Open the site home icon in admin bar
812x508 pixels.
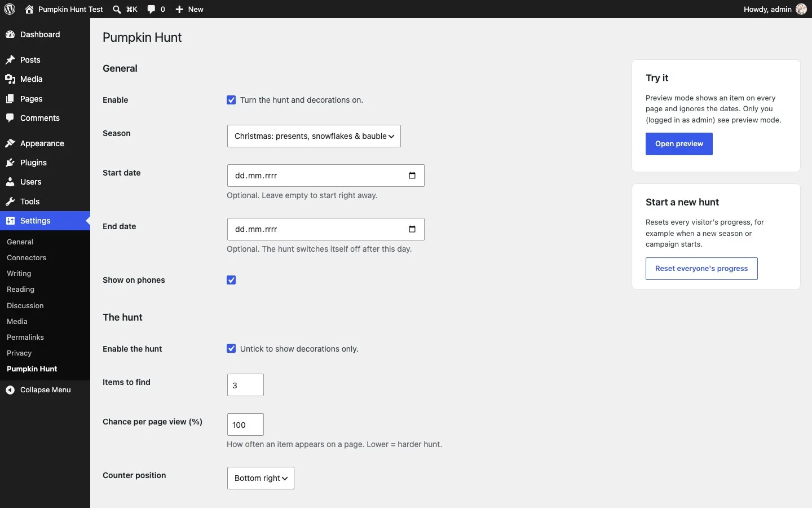(x=29, y=9)
